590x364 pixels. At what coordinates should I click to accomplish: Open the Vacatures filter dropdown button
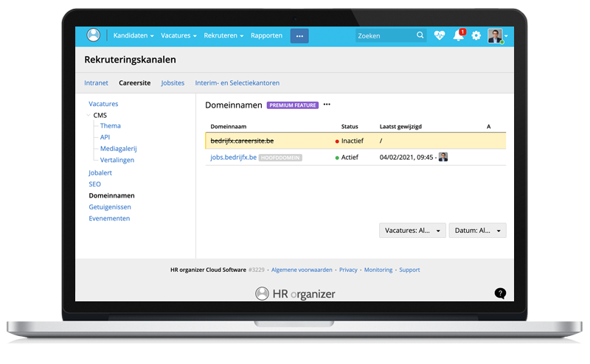tap(412, 231)
